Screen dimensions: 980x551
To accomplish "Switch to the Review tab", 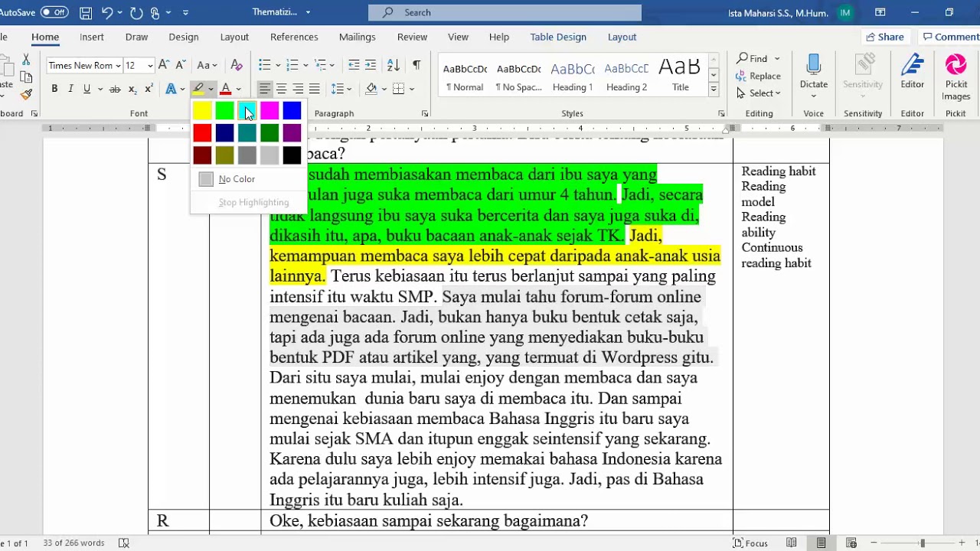I will coord(412,37).
